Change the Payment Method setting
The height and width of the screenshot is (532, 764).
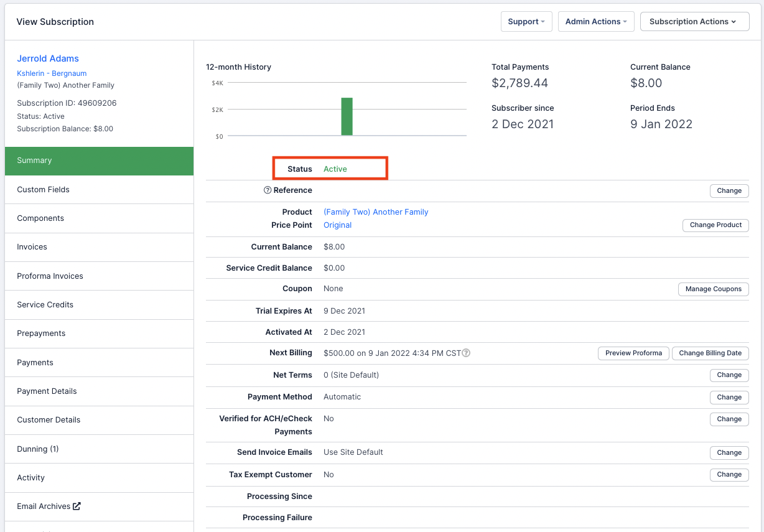[729, 398]
